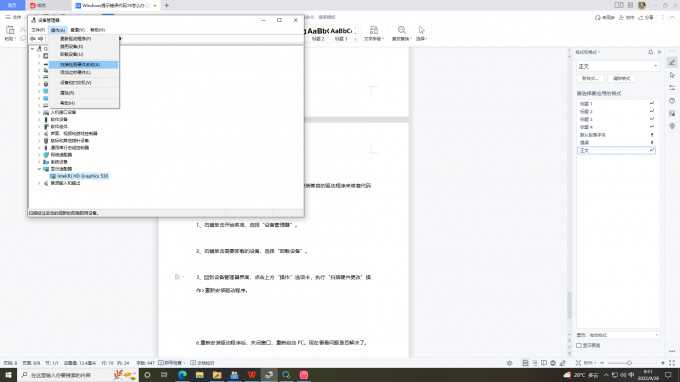Screen dimensions: 680x382
Task: Click the pin icon of the style pane
Action: [x=651, y=52]
